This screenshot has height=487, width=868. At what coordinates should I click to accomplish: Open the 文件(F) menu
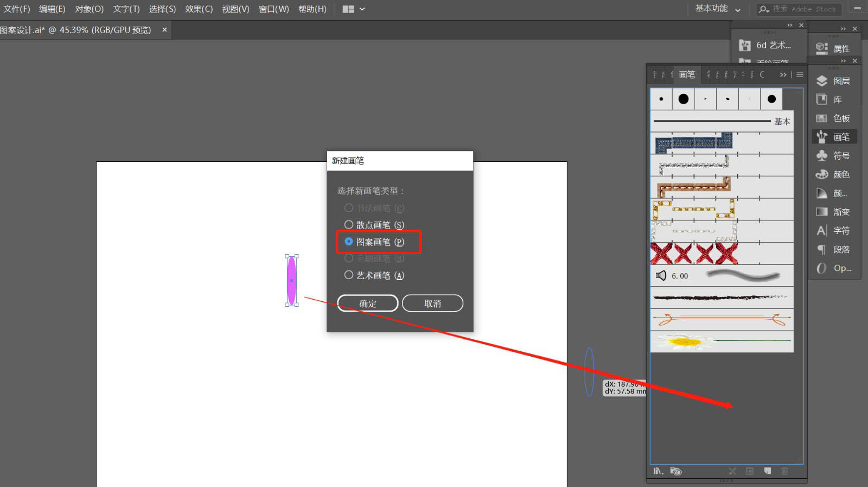(17, 9)
